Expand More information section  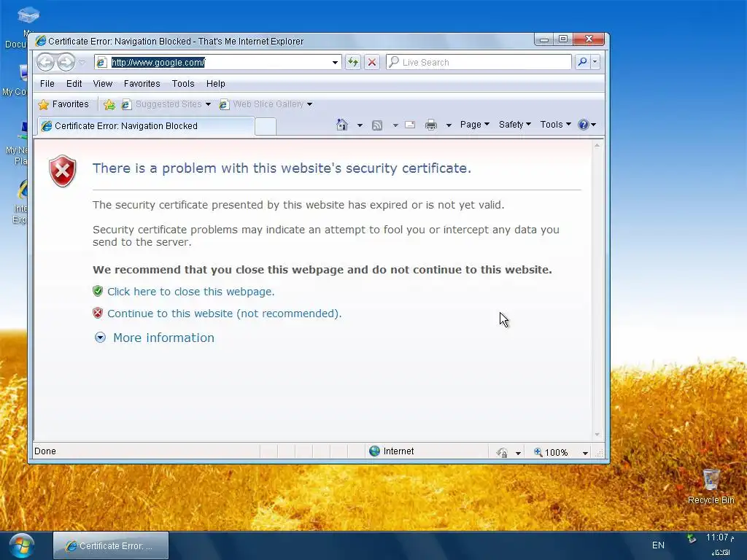coord(155,338)
